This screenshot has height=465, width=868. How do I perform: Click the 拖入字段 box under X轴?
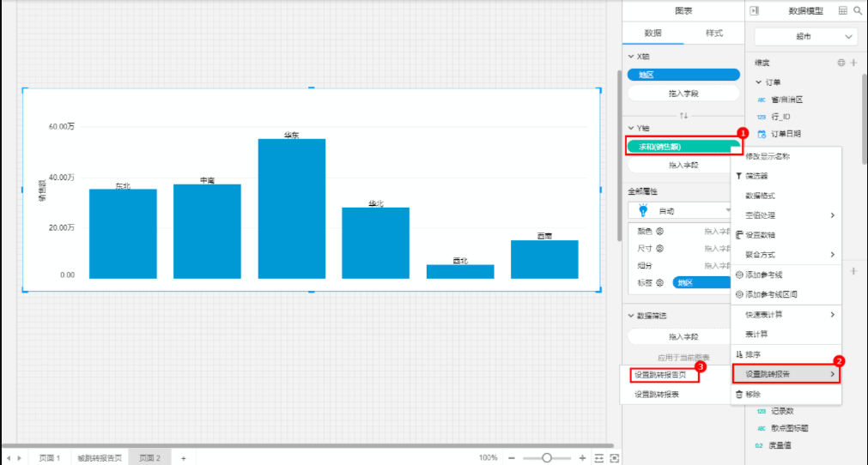point(683,94)
